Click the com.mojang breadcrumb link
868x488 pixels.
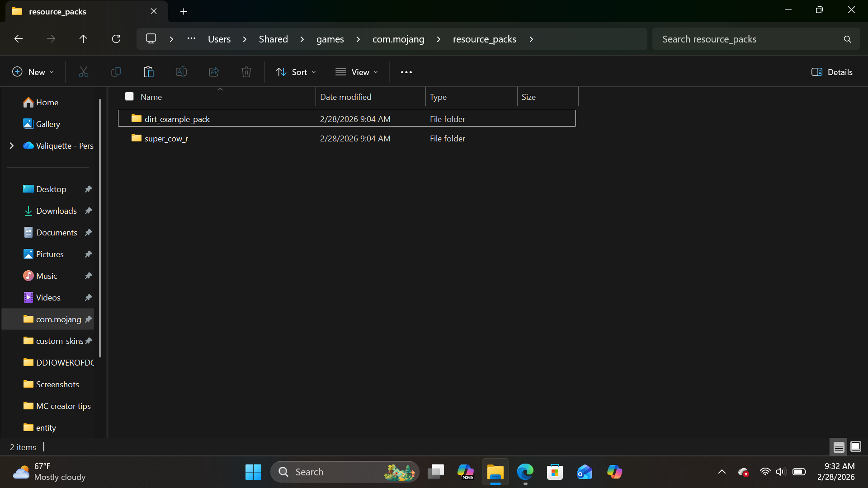pos(398,39)
